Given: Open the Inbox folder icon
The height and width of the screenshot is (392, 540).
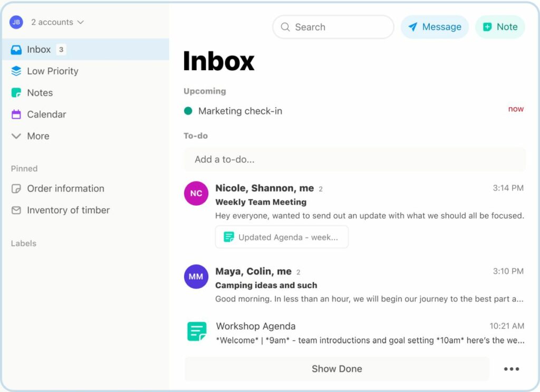Looking at the screenshot, I should pos(16,49).
